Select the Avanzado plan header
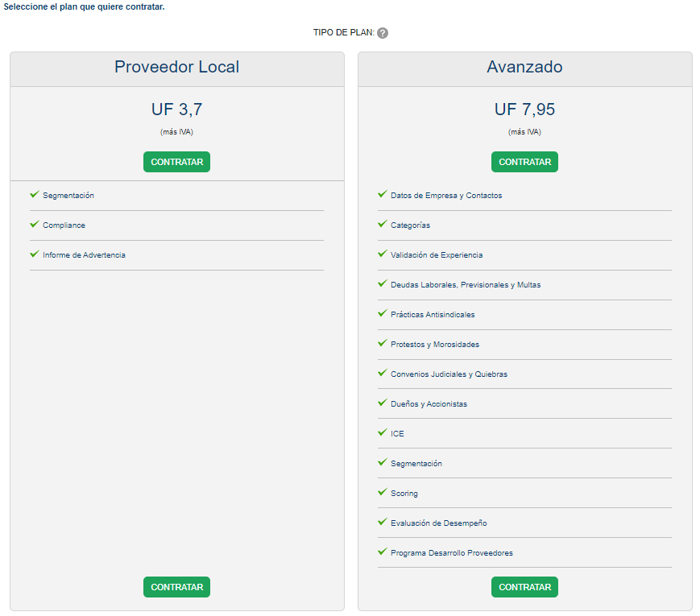Viewport: 700px width, 616px height. [x=524, y=67]
